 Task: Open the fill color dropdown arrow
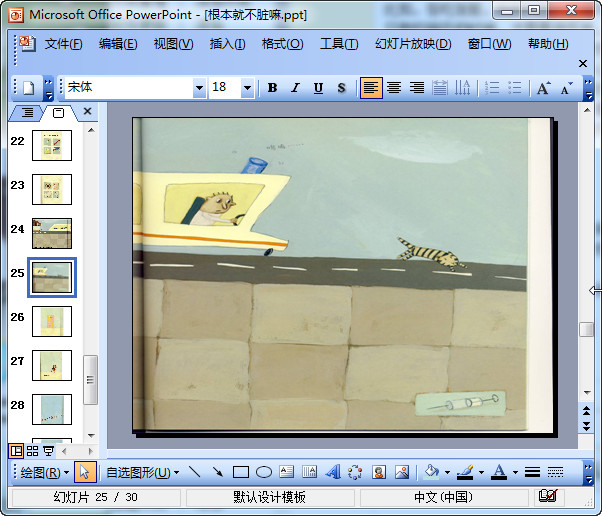[x=447, y=472]
